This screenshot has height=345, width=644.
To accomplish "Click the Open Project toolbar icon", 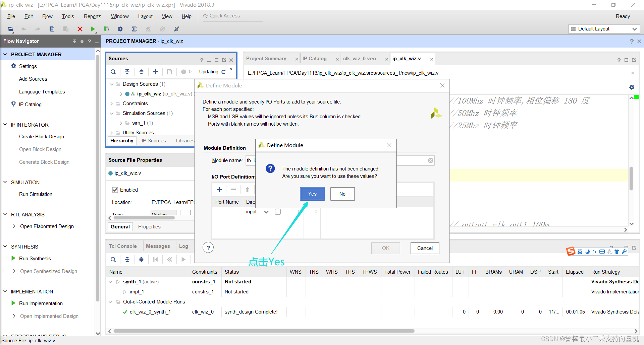I will [x=10, y=29].
